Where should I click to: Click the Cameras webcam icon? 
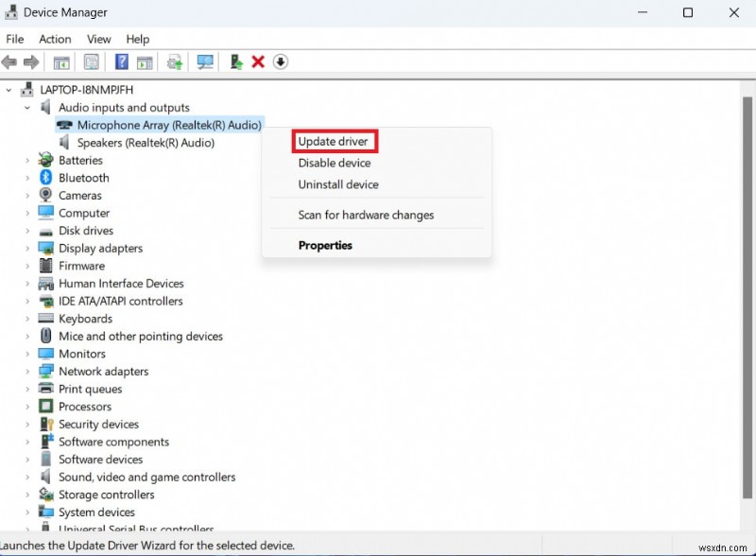45,195
